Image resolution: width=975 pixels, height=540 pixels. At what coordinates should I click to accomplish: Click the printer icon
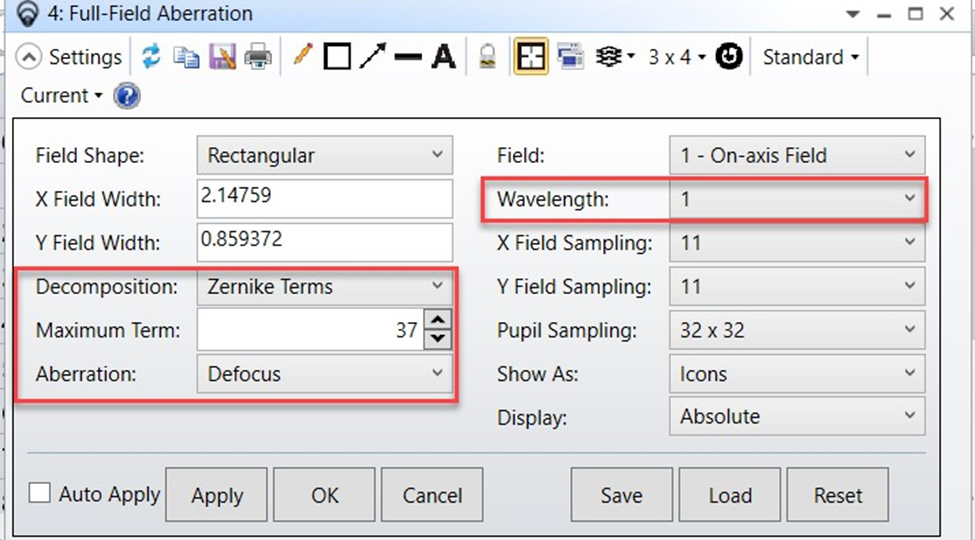coord(258,57)
